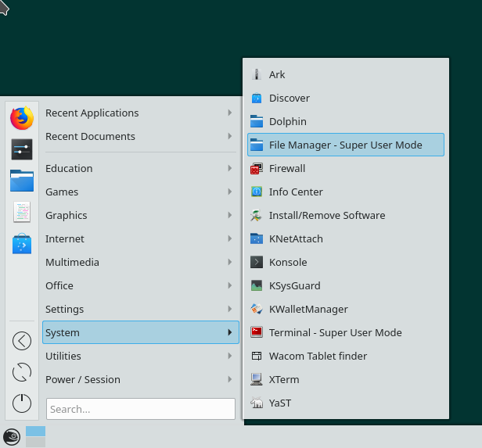
Task: Launch Firewall by its name
Action: [x=287, y=168]
